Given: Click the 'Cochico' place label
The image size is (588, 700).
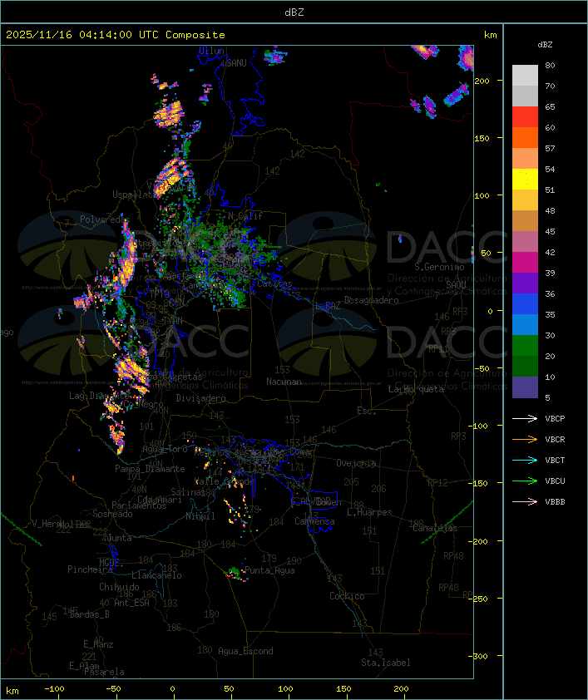Looking at the screenshot, I should [347, 596].
